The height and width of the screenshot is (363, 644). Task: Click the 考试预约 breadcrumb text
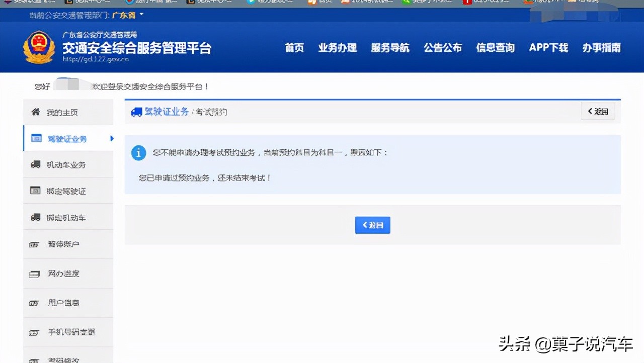point(211,112)
